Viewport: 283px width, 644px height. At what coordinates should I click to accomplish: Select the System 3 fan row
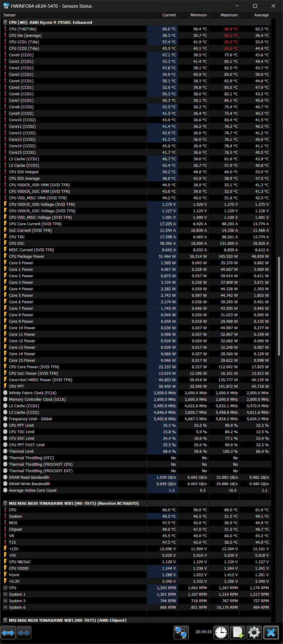[x=136, y=601]
